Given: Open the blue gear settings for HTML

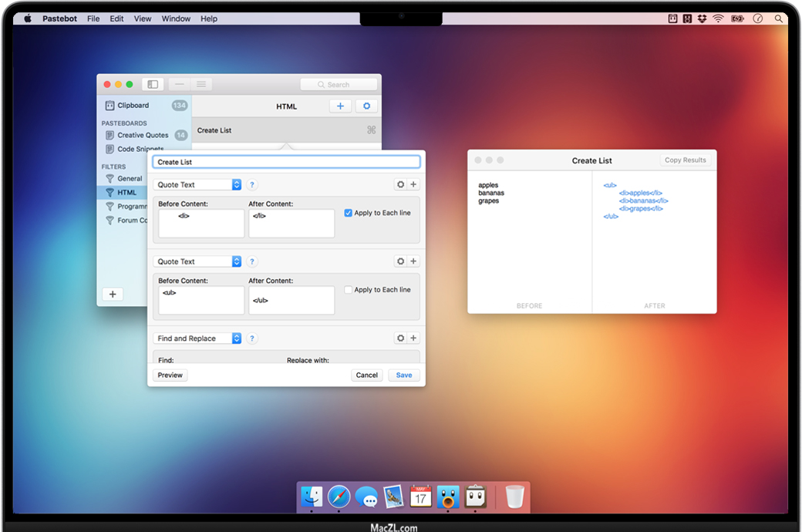Looking at the screenshot, I should click(x=366, y=106).
